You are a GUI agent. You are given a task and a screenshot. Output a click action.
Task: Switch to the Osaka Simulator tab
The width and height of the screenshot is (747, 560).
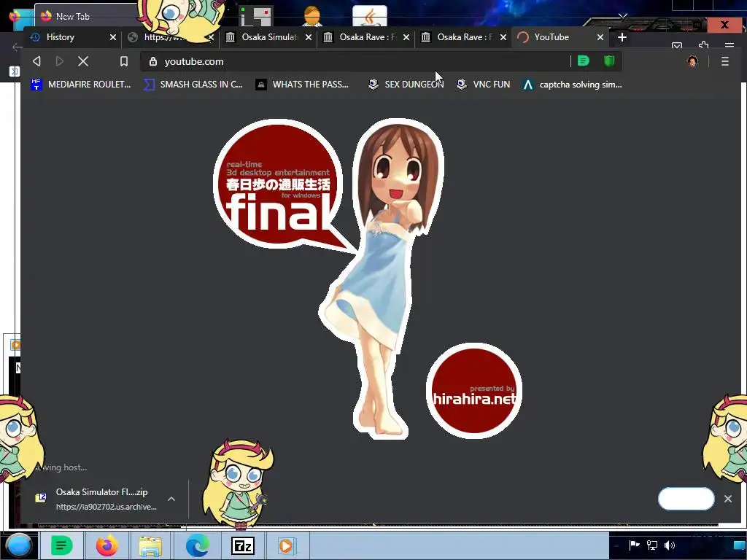coord(269,37)
